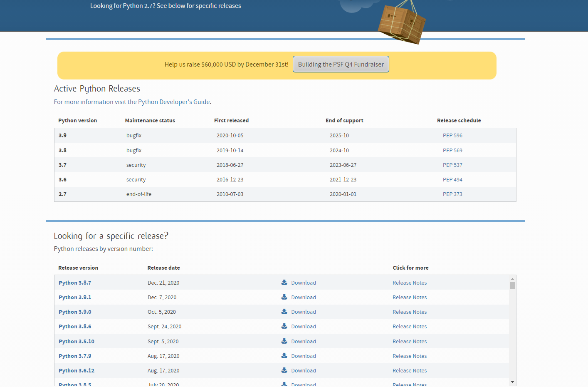The width and height of the screenshot is (588, 387).
Task: View Release Notes for Python 3.9.0
Action: 410,312
